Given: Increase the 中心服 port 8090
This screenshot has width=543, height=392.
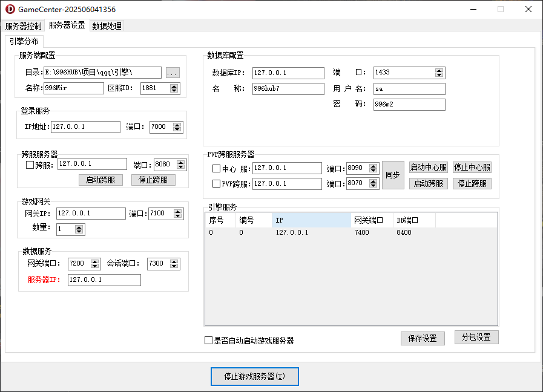Looking at the screenshot, I should 374,166.
